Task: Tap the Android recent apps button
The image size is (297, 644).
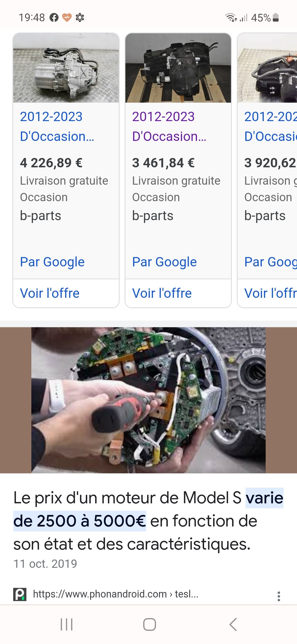Action: click(x=67, y=624)
